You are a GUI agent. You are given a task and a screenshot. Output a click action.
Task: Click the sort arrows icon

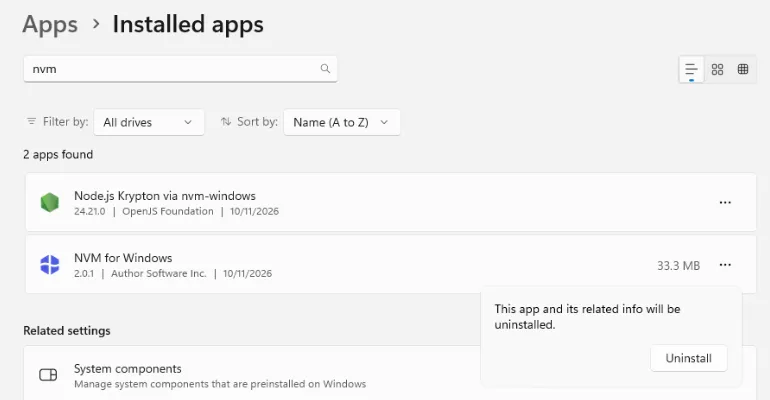point(226,121)
